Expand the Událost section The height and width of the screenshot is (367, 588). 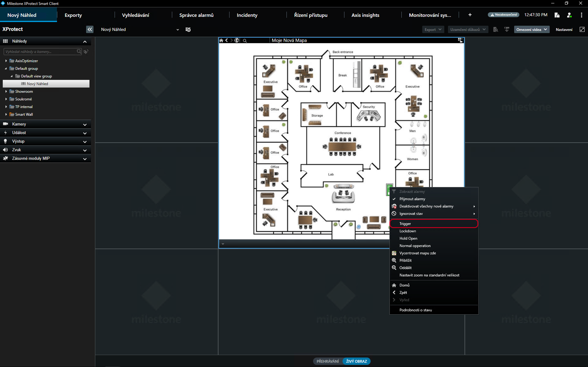[85, 133]
